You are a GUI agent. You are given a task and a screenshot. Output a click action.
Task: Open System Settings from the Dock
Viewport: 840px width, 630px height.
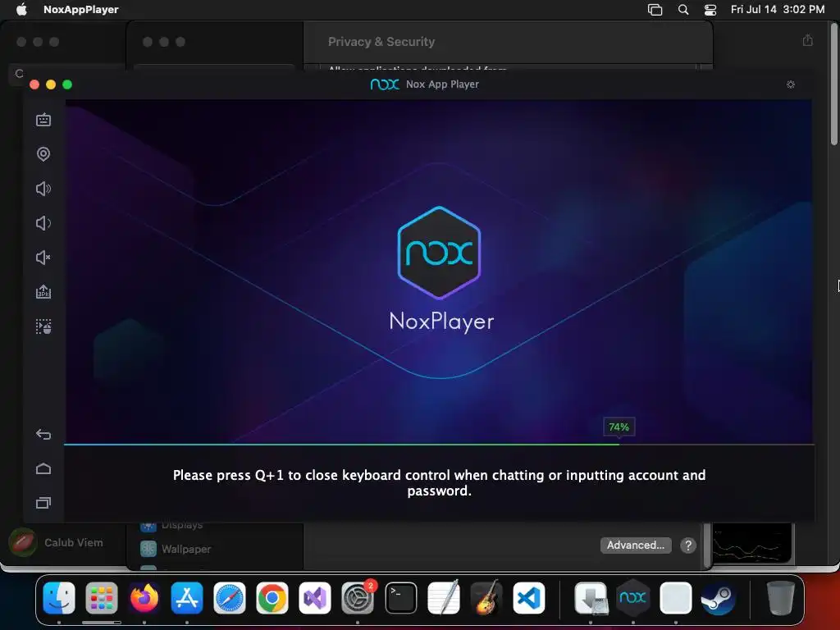(358, 598)
